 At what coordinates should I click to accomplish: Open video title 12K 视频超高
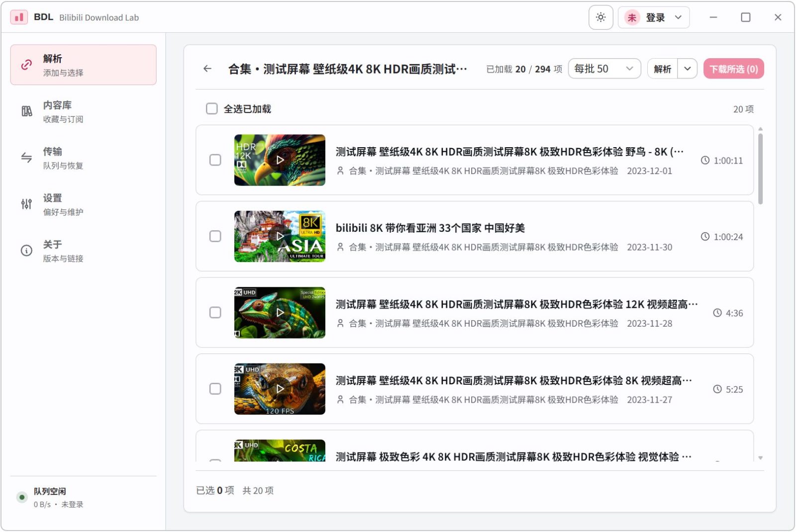tap(516, 304)
